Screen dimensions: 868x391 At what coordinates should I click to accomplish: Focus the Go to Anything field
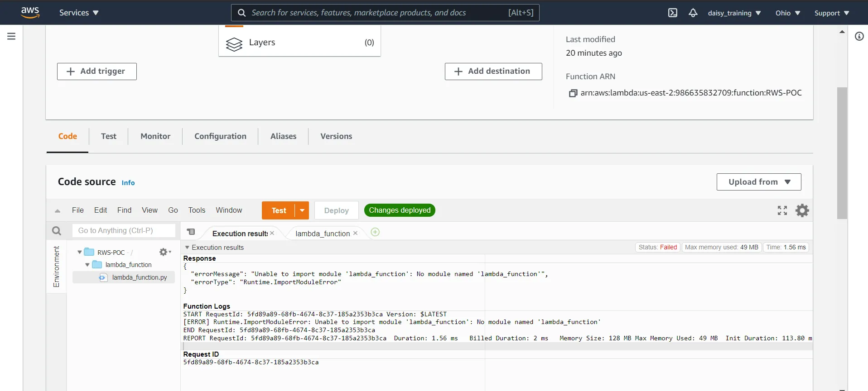coord(124,231)
